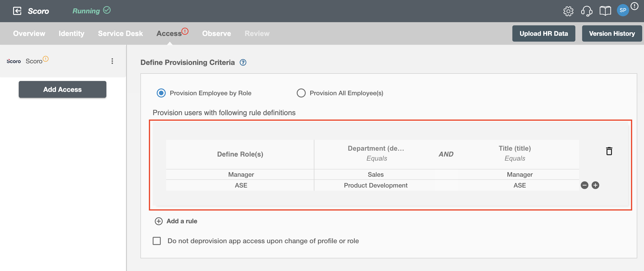Click the orange warning badge beside Scoro app

46,59
